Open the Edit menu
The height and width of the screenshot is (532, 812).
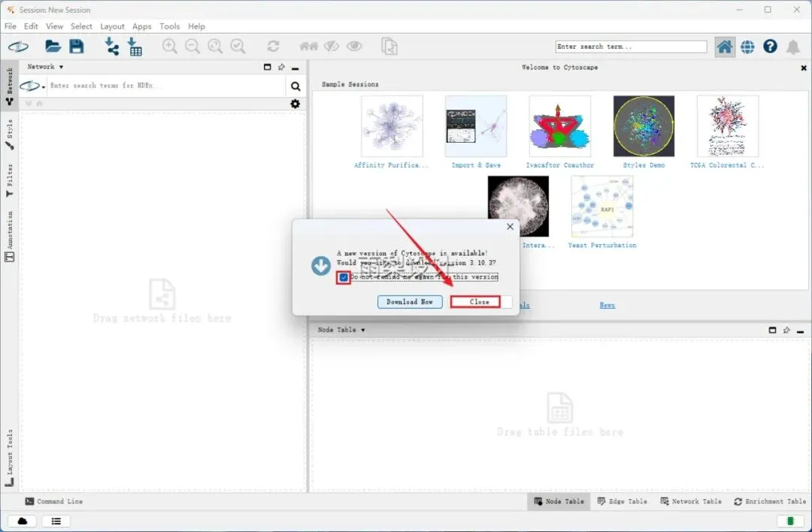tap(31, 26)
